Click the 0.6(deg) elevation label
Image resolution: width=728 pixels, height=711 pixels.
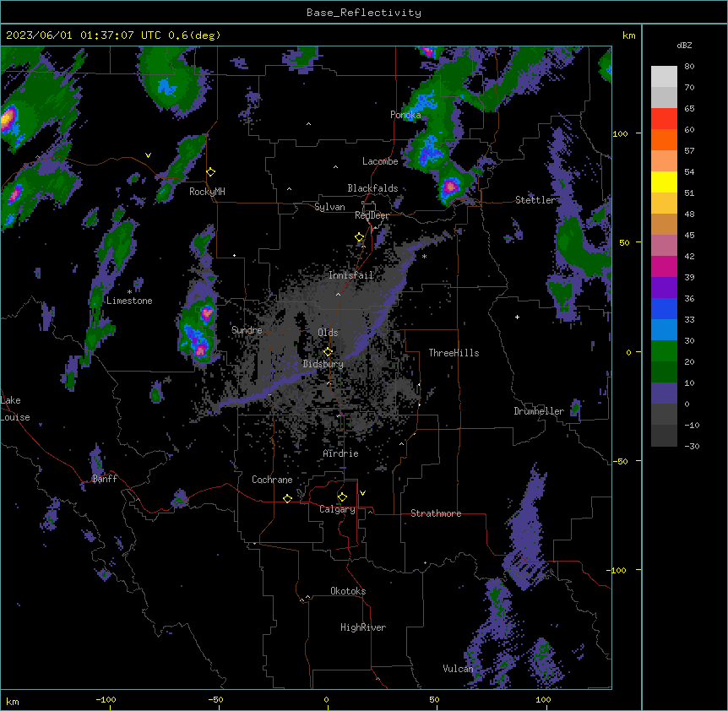pos(194,35)
